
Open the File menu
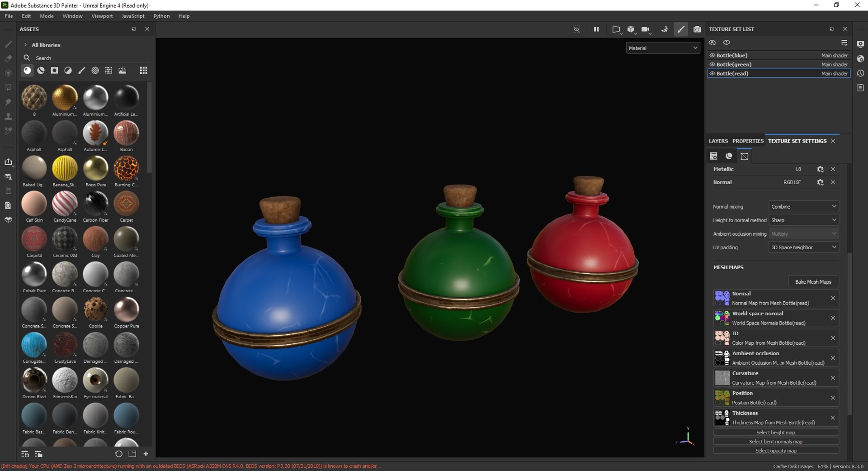coord(9,16)
